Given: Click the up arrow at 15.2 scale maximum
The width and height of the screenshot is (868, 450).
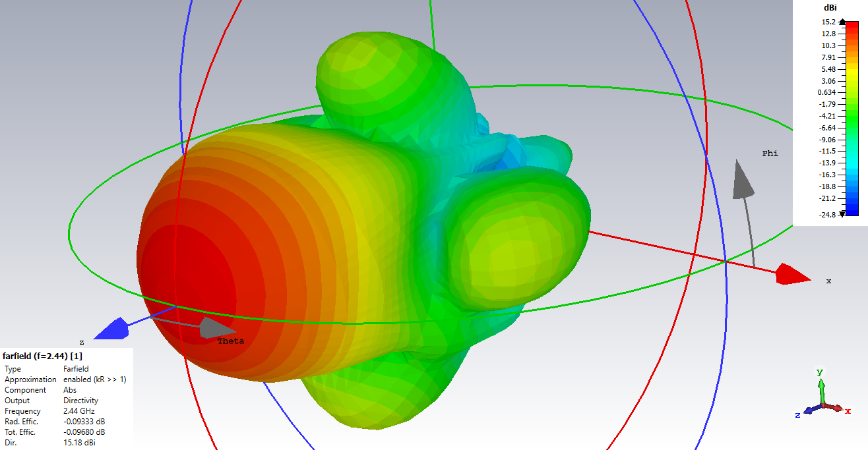Looking at the screenshot, I should pyautogui.click(x=842, y=22).
